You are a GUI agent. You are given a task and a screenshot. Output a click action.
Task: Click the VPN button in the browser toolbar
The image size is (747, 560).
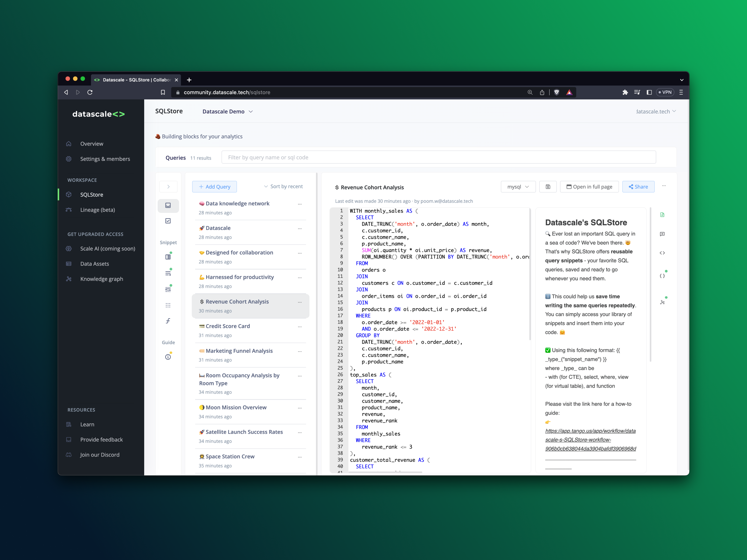665,92
